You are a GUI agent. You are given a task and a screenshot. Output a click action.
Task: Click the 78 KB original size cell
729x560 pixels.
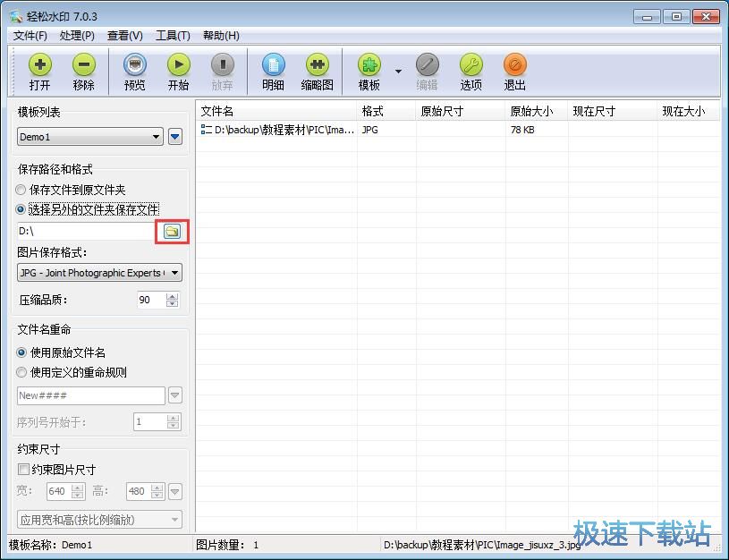point(522,130)
